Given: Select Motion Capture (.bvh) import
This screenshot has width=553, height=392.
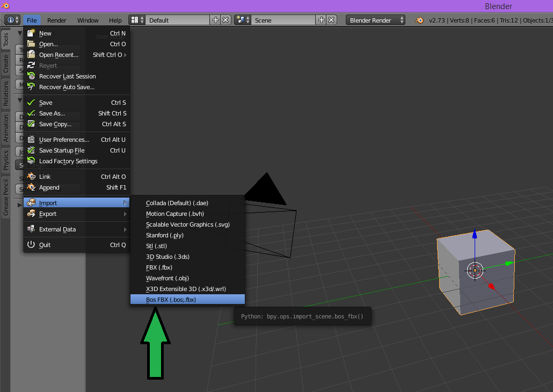Looking at the screenshot, I should coord(187,214).
